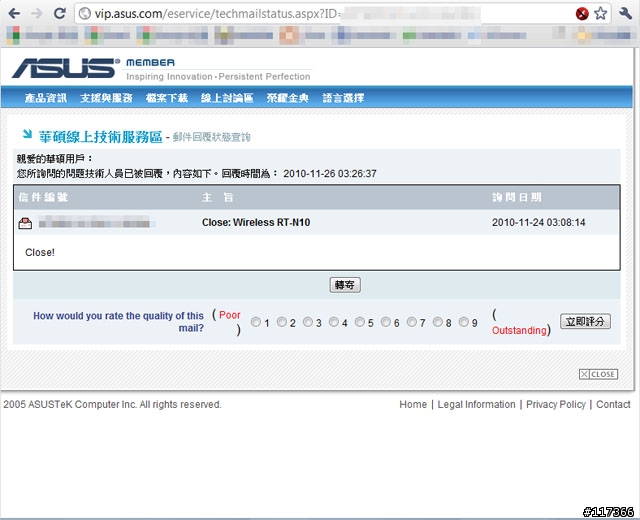640x520 pixels.
Task: Select rating 7 radio button
Action: pyautogui.click(x=412, y=322)
